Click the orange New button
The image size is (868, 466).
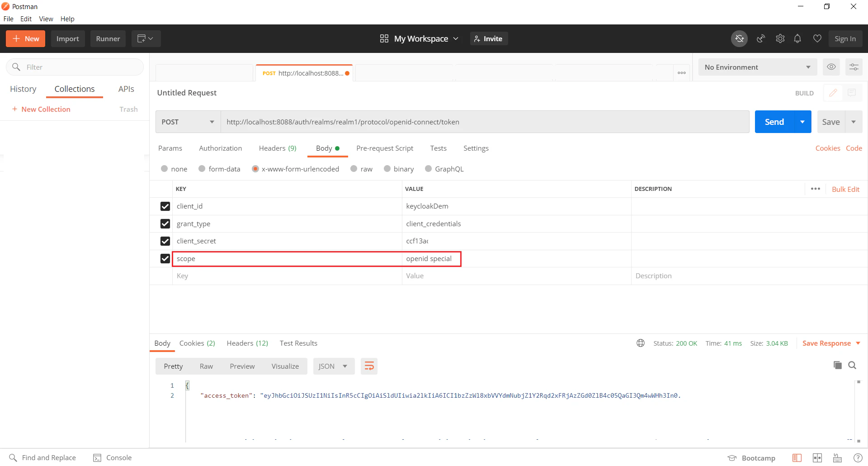[25, 39]
